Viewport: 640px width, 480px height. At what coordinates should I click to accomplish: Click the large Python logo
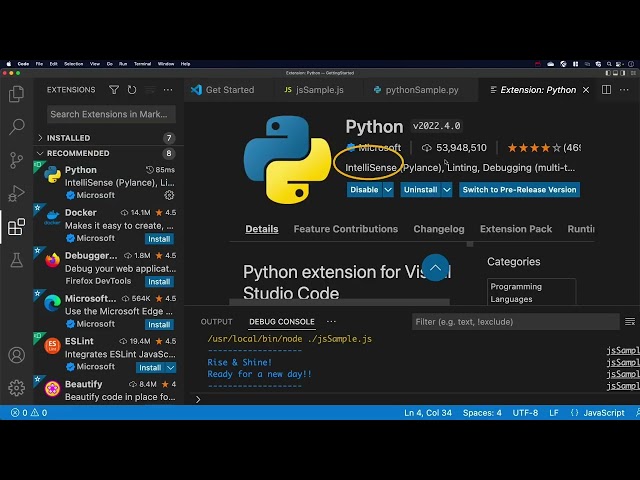(x=288, y=160)
